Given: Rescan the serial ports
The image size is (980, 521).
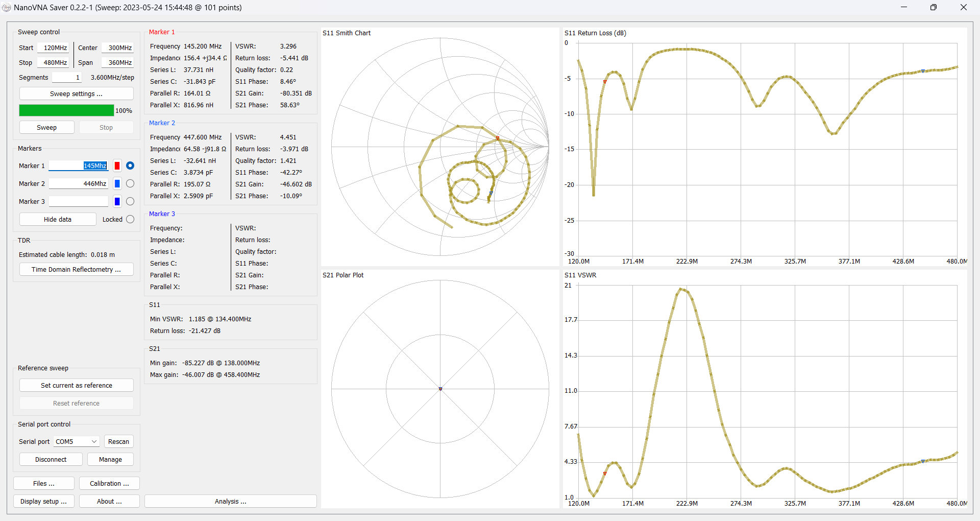Looking at the screenshot, I should [x=118, y=441].
